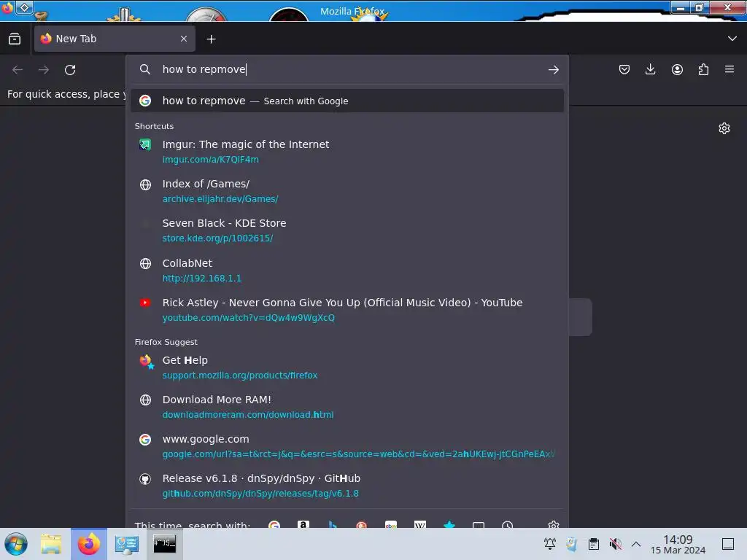Click the downloadmoreram.com/download.html URL
This screenshot has height=560, width=747.
point(248,415)
